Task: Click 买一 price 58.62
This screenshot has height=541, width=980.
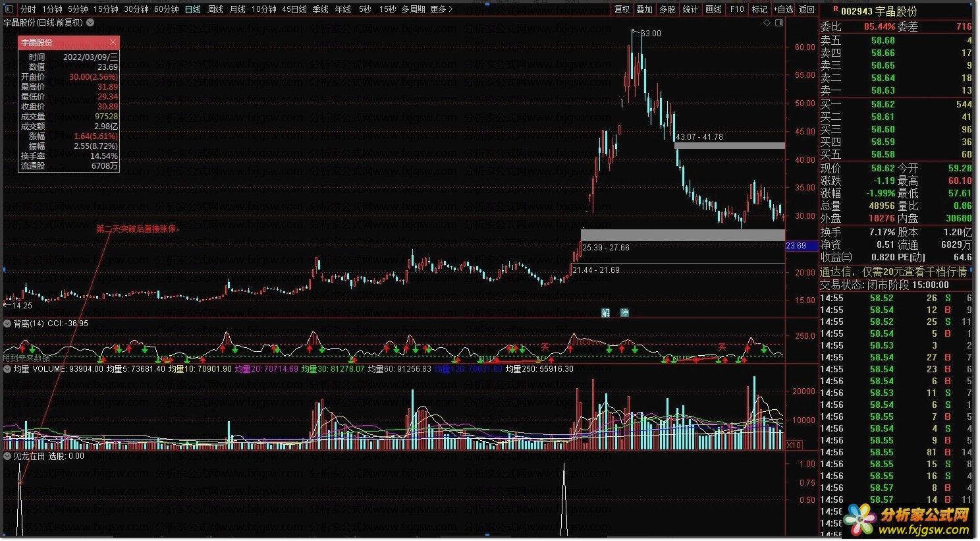Action: (x=883, y=104)
